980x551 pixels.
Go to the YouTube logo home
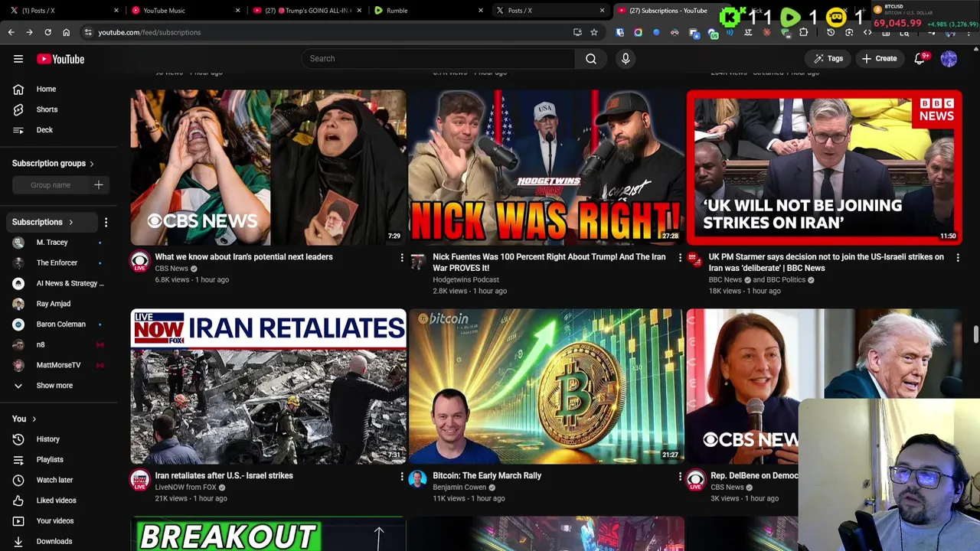point(60,59)
